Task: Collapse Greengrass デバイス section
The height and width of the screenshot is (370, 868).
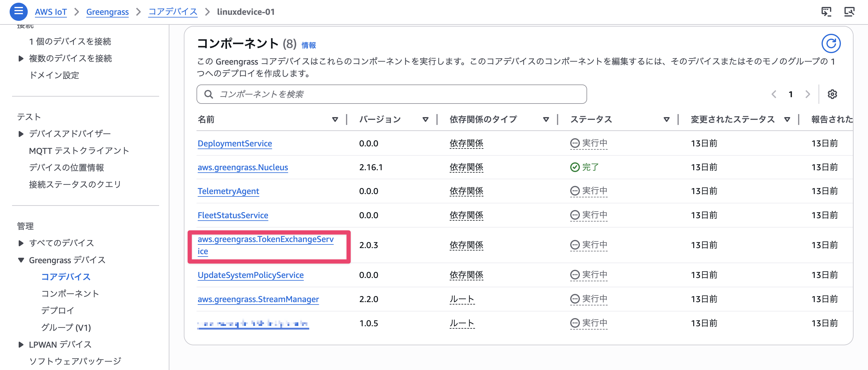Action: point(21,260)
